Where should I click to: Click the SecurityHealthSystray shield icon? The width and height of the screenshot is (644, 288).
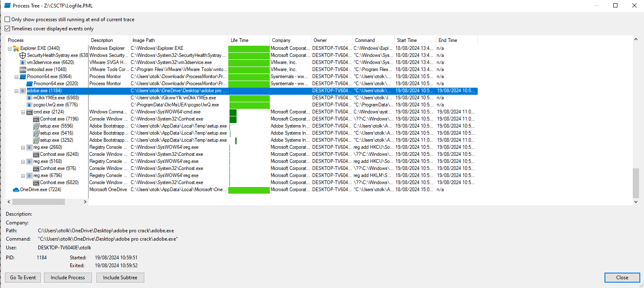click(x=23, y=55)
